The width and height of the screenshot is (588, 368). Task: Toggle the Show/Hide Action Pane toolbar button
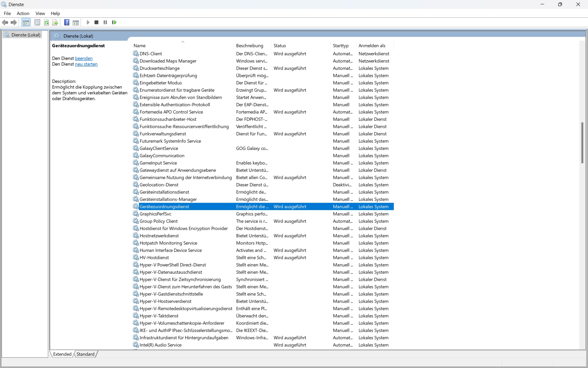point(76,22)
